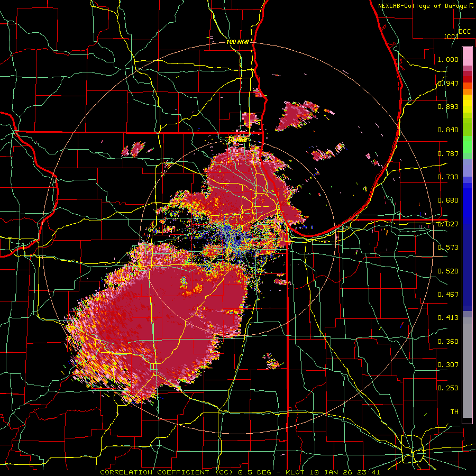The image size is (476, 476).
Task: Select the 0.733 legend value
Action: [x=448, y=177]
